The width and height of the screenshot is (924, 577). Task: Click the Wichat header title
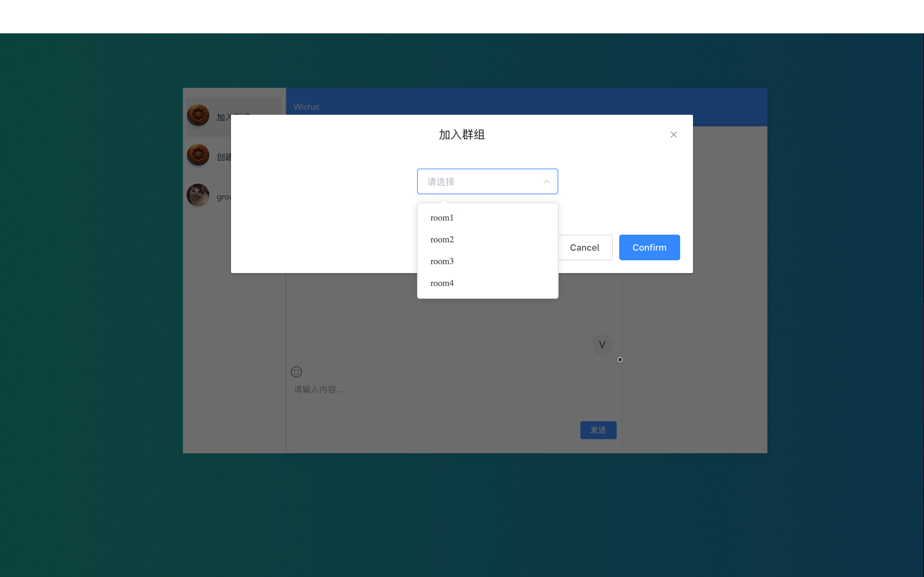[x=306, y=107]
